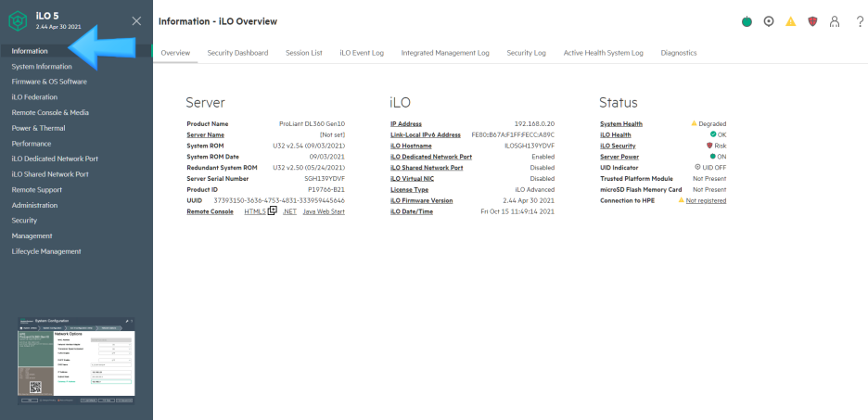Click the Degraded warning icon beside System Health
The image size is (868, 420).
(695, 123)
